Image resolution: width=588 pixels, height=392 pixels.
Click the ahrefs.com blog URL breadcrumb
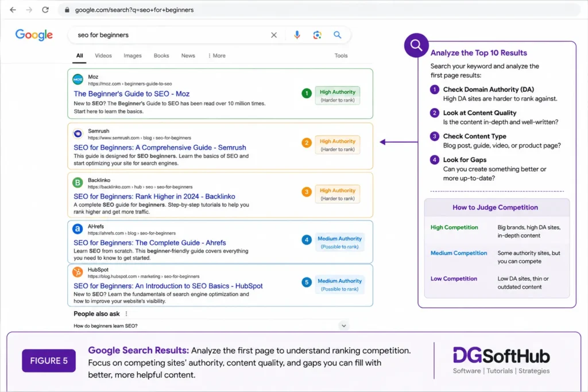pos(131,233)
